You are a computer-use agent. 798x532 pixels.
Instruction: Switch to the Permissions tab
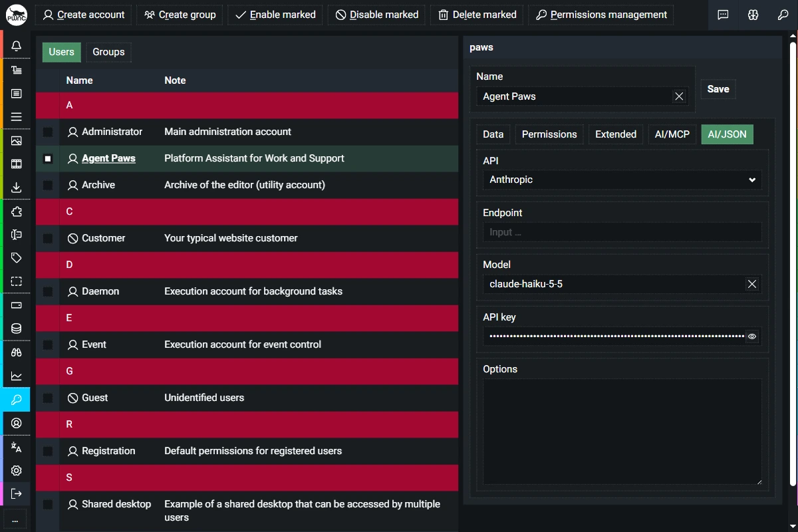click(x=549, y=134)
